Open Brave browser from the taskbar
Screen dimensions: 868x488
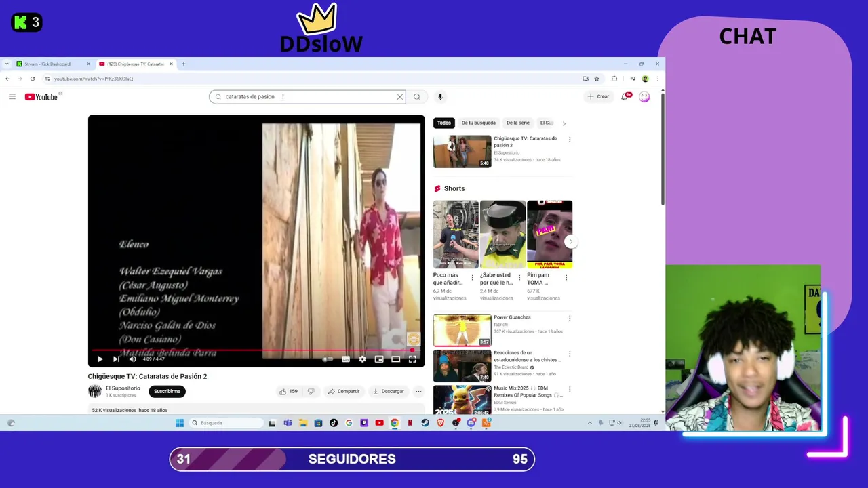(x=440, y=423)
